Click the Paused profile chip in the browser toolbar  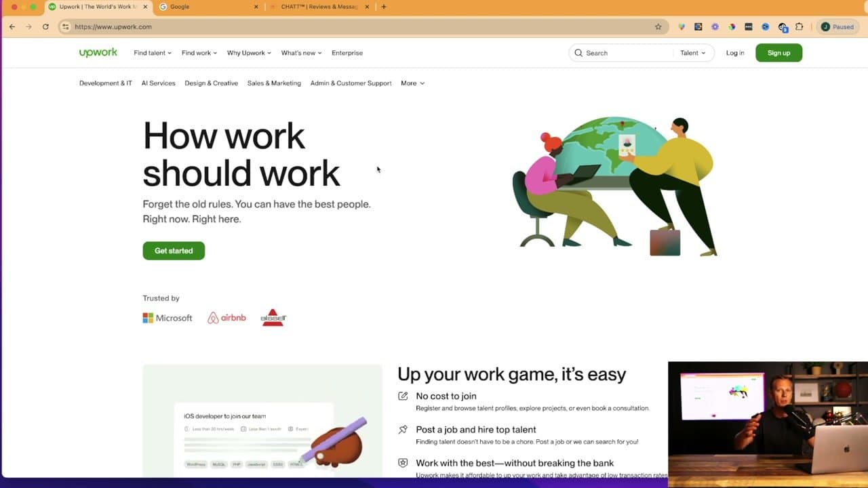pos(838,26)
